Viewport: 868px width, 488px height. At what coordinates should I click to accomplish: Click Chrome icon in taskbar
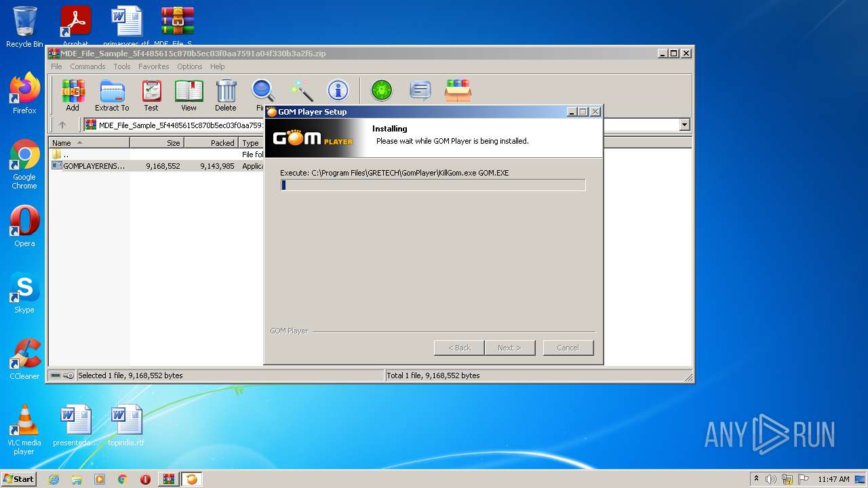pos(123,479)
